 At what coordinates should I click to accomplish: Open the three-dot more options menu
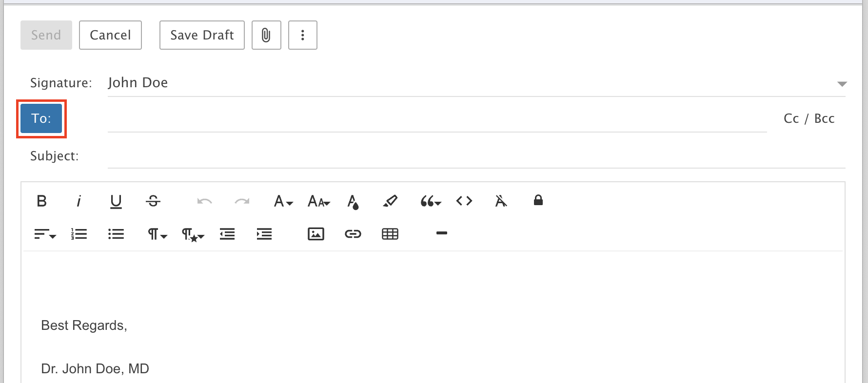[x=303, y=35]
